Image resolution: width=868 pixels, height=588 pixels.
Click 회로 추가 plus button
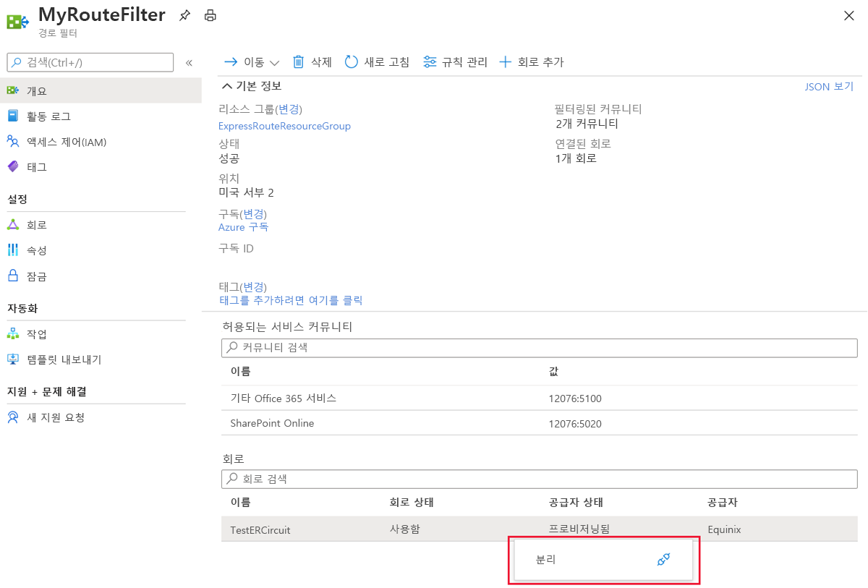pos(531,62)
